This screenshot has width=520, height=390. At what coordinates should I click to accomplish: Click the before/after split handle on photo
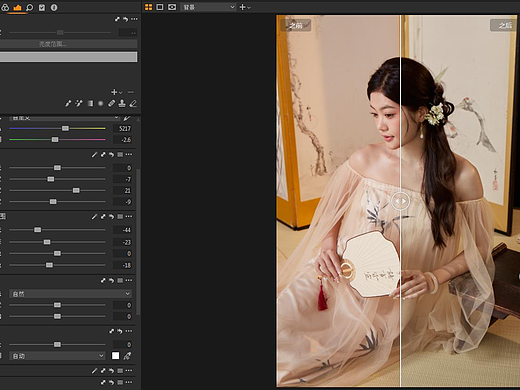[x=400, y=201]
